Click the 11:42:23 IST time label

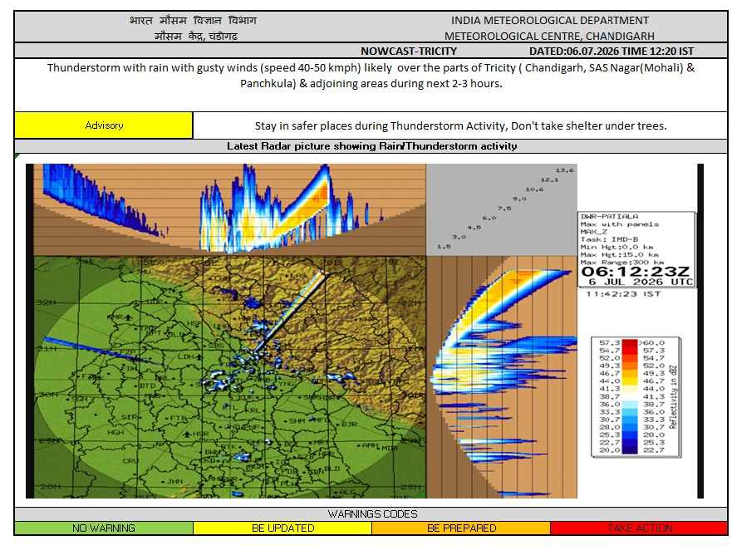pos(623,294)
